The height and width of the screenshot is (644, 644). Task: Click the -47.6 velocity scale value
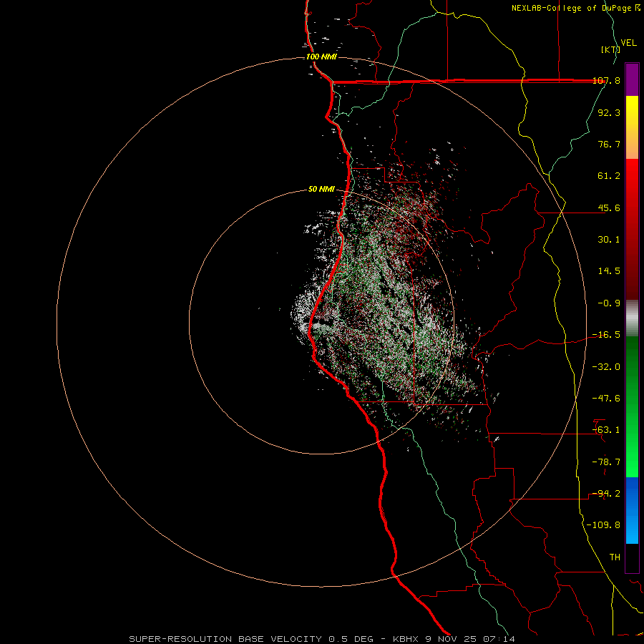coord(606,399)
